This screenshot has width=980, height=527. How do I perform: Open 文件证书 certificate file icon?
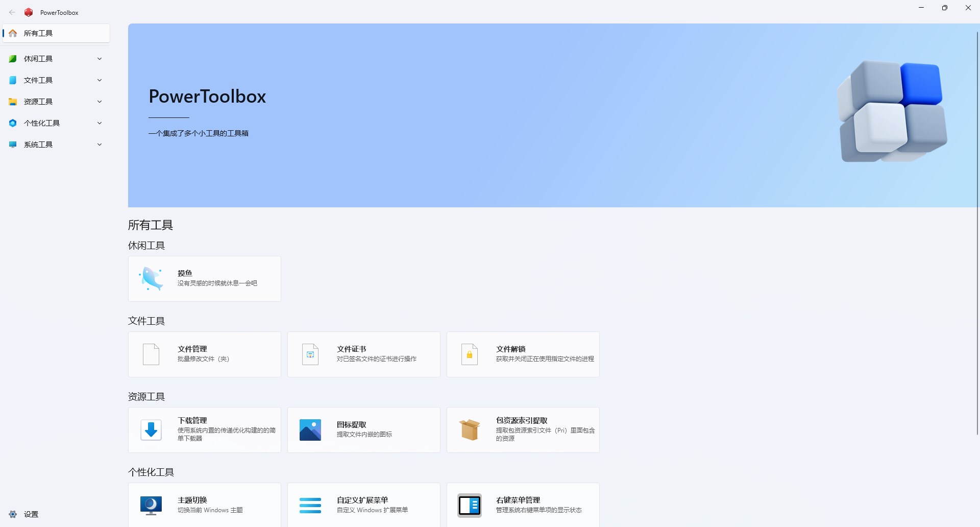pyautogui.click(x=310, y=354)
